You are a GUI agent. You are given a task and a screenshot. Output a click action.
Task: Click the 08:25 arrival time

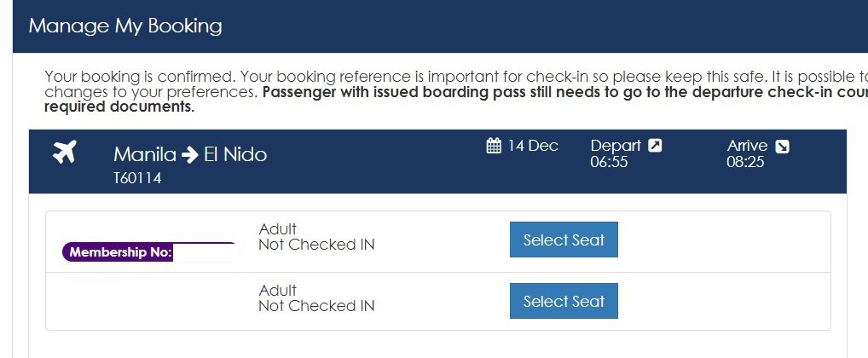(745, 162)
